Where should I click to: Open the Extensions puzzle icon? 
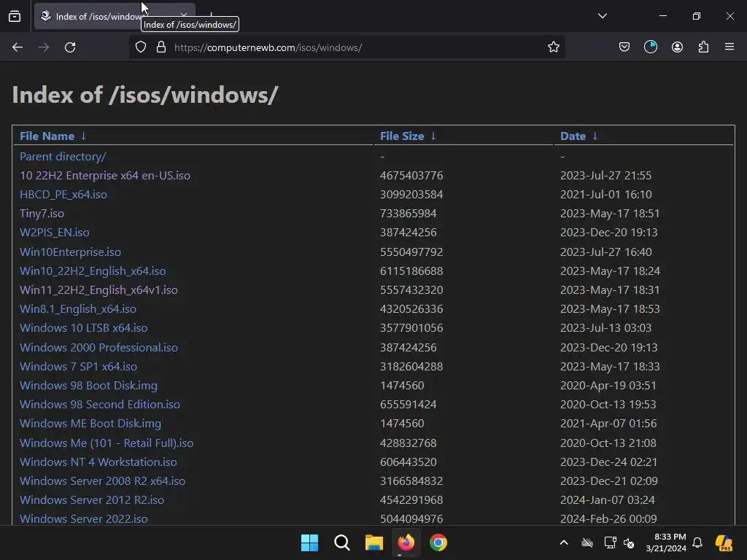(x=703, y=47)
